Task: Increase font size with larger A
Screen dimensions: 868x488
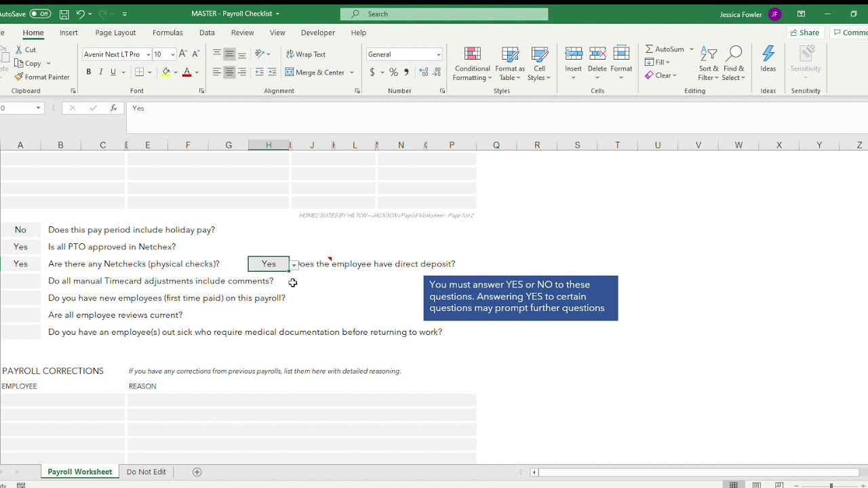Action: coord(184,54)
